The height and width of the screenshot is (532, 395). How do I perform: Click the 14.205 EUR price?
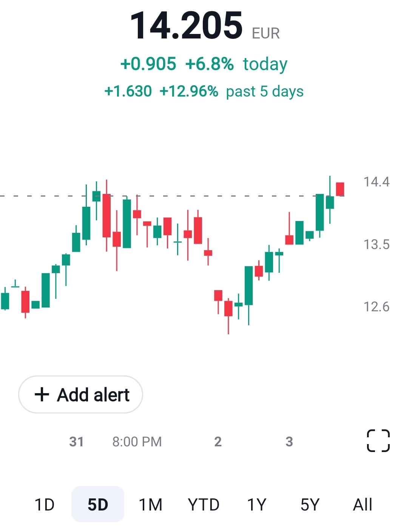[204, 26]
